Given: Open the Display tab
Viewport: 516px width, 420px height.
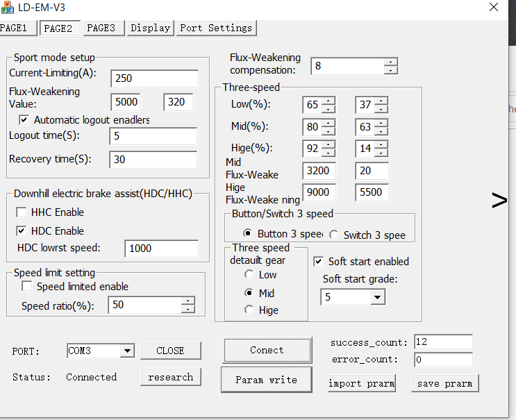Looking at the screenshot, I should pyautogui.click(x=150, y=28).
